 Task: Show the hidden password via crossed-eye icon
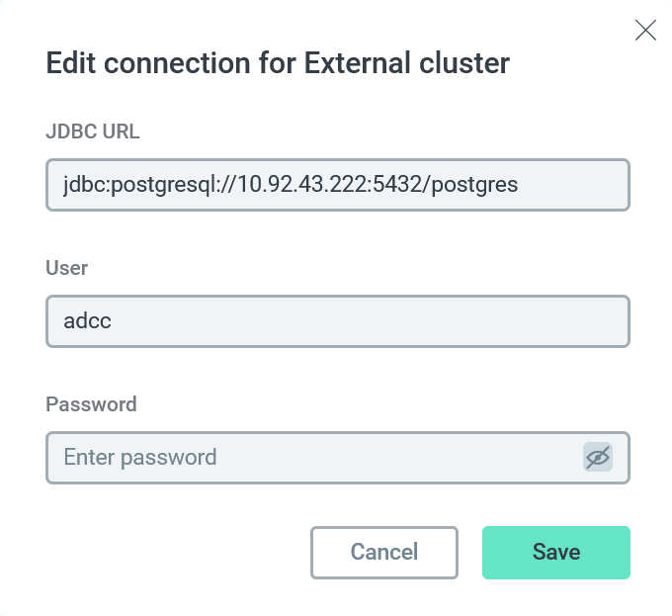point(597,457)
